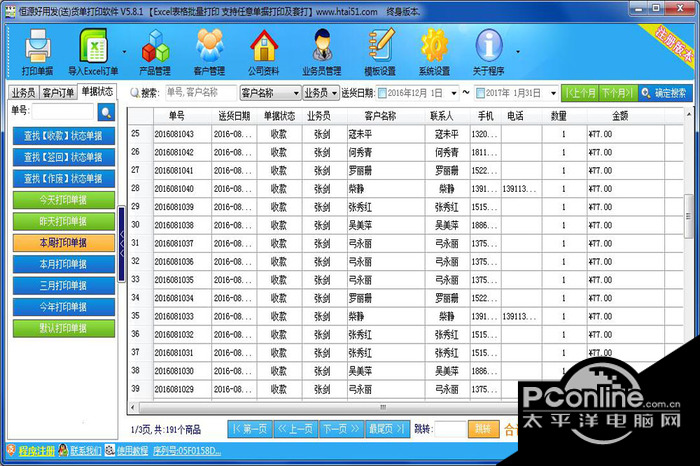Click the vertical scrollbar thumb of the table

(688, 216)
